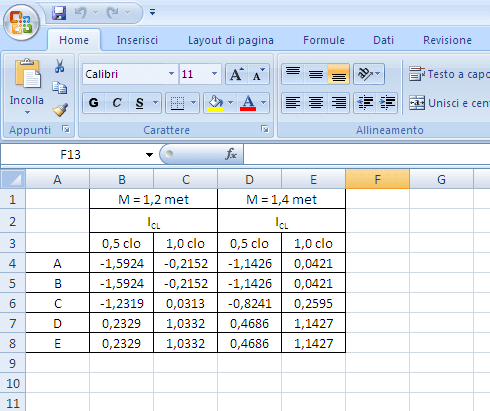Open the text orientation button
This screenshot has width=490, height=411.
click(369, 74)
